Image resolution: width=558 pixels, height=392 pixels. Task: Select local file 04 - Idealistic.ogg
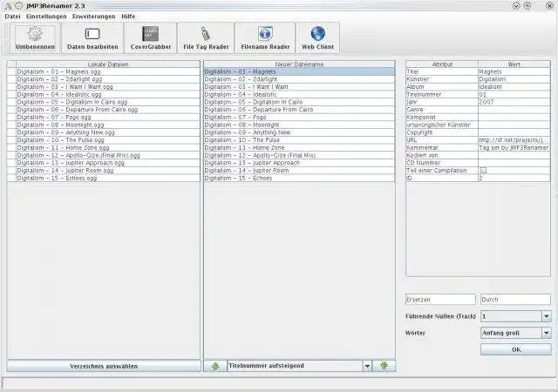(x=108, y=95)
